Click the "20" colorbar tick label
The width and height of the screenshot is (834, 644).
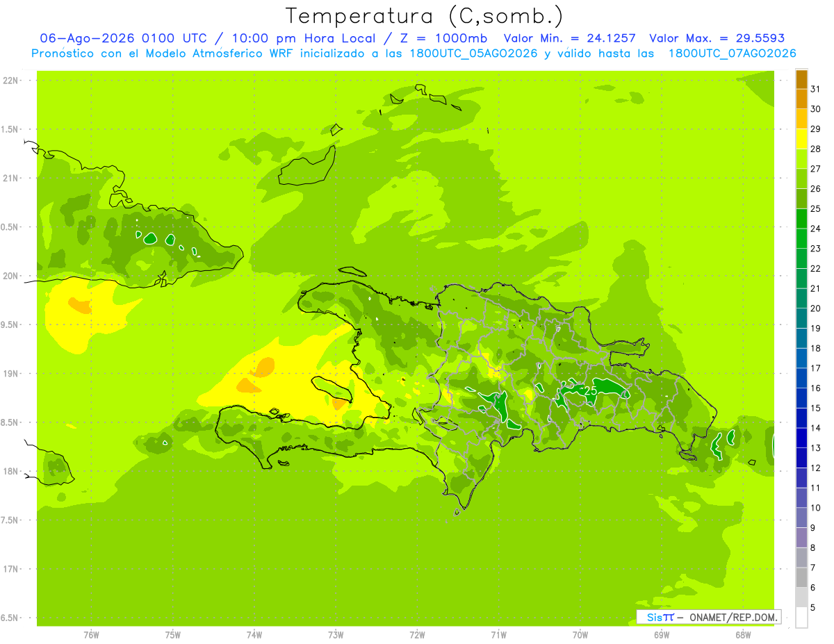tap(816, 308)
